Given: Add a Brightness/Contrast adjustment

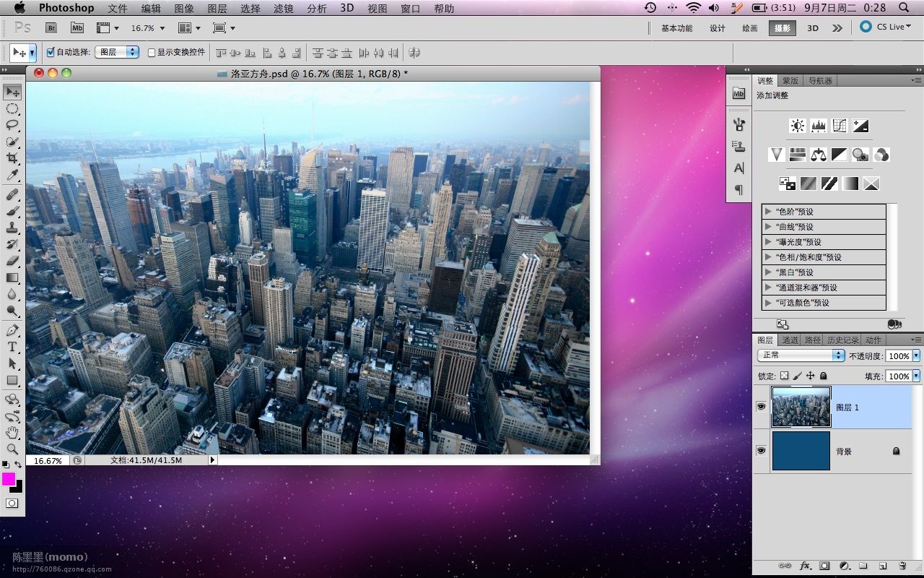Looking at the screenshot, I should point(797,126).
